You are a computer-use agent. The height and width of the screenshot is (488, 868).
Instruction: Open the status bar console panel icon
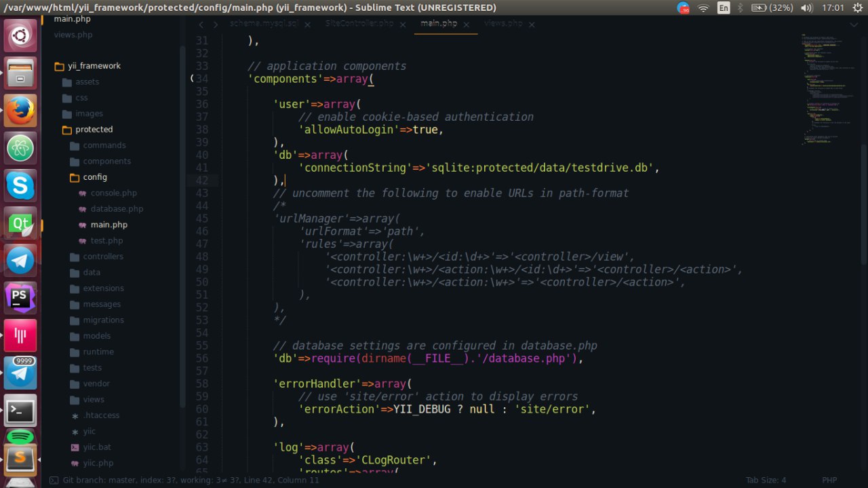coord(54,480)
